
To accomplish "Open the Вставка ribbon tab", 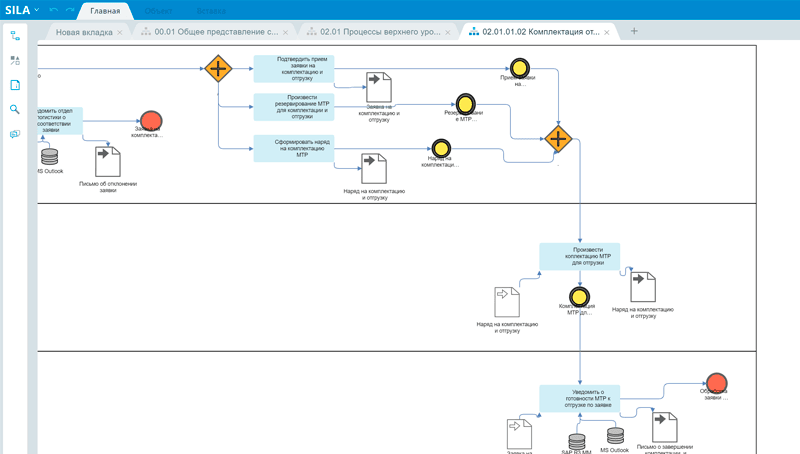I will pyautogui.click(x=210, y=11).
